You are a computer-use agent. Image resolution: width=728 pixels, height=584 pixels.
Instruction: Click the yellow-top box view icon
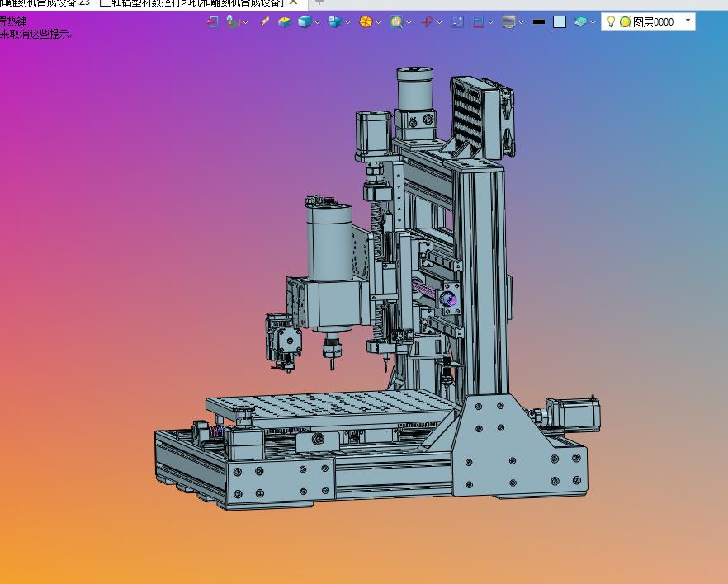(284, 21)
